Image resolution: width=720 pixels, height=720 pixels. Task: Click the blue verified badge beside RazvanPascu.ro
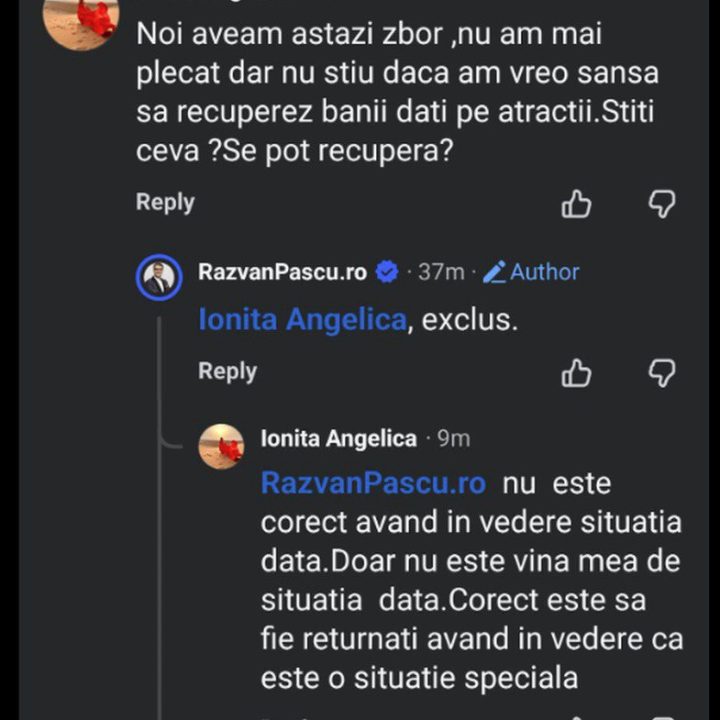387,272
